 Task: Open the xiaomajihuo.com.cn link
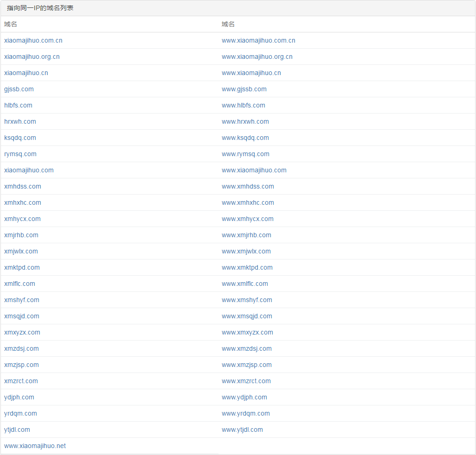coord(33,40)
